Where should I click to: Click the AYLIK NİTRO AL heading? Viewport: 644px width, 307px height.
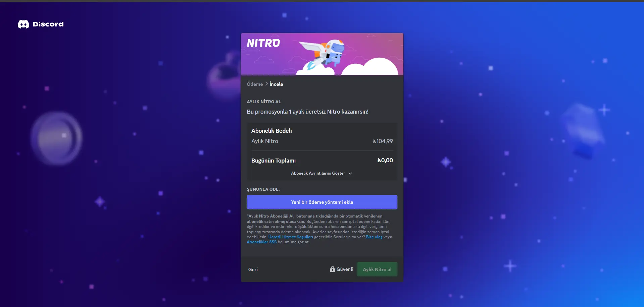tap(264, 102)
